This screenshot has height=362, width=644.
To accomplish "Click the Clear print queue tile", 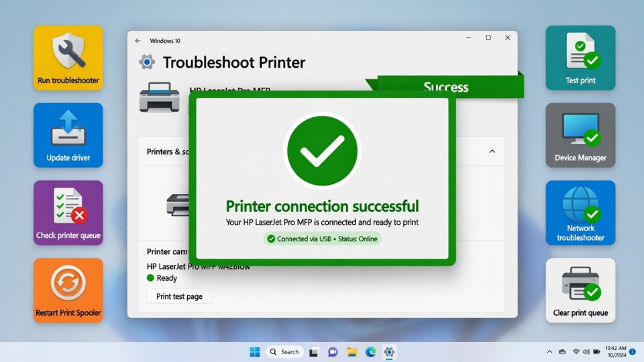I will (580, 290).
